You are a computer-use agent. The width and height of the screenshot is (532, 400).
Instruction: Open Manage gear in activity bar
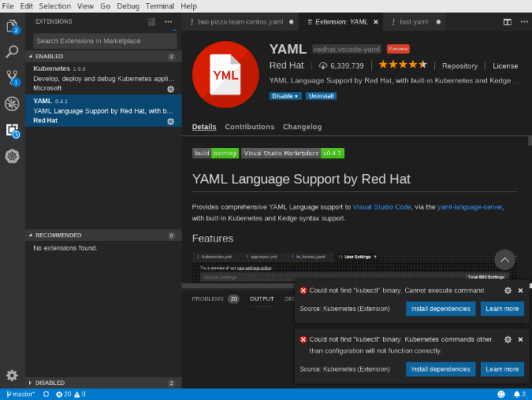click(12, 376)
